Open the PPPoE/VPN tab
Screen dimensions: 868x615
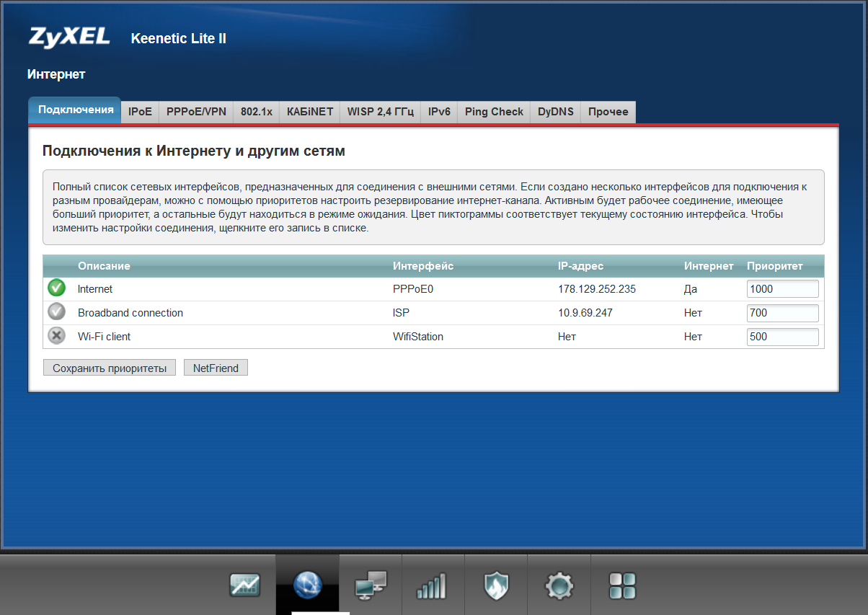[196, 112]
